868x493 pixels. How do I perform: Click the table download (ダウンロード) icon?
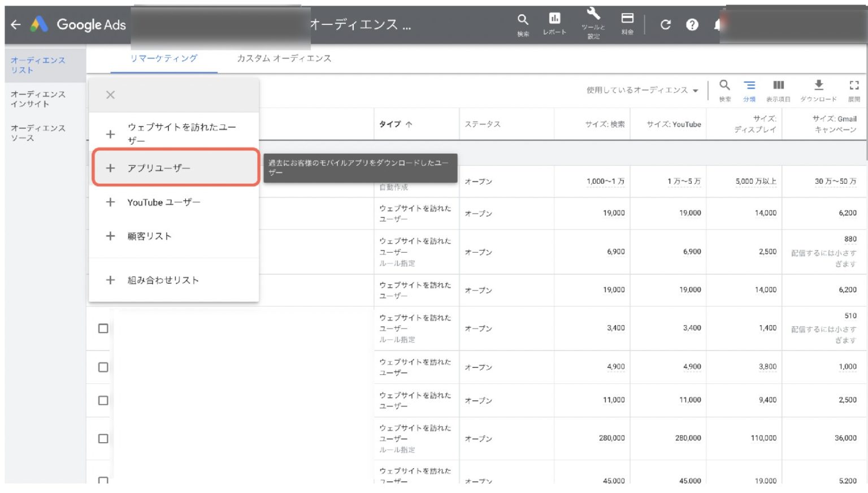[x=818, y=85]
